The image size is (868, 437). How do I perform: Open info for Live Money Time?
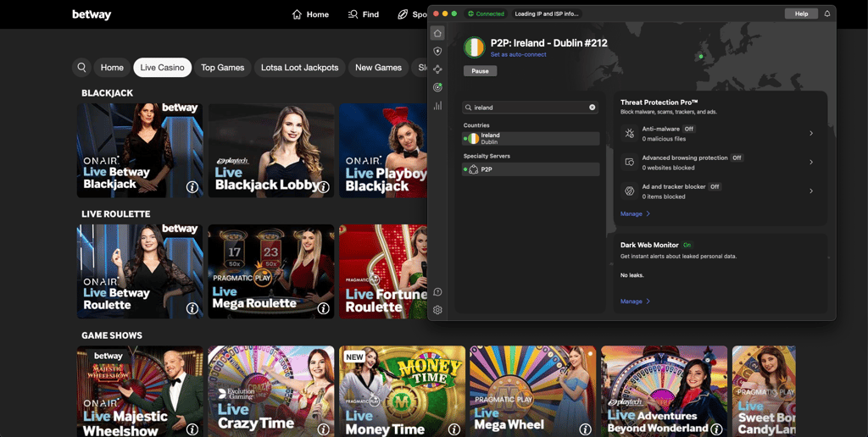tap(454, 429)
